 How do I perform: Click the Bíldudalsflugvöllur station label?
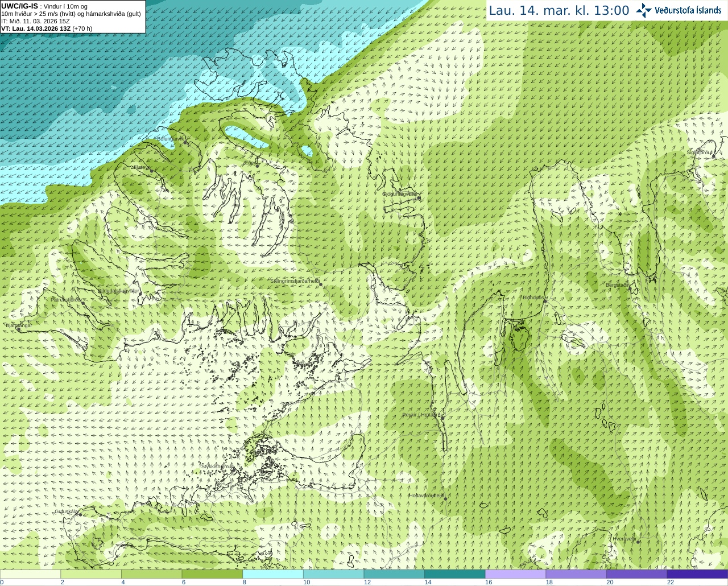tap(118, 290)
